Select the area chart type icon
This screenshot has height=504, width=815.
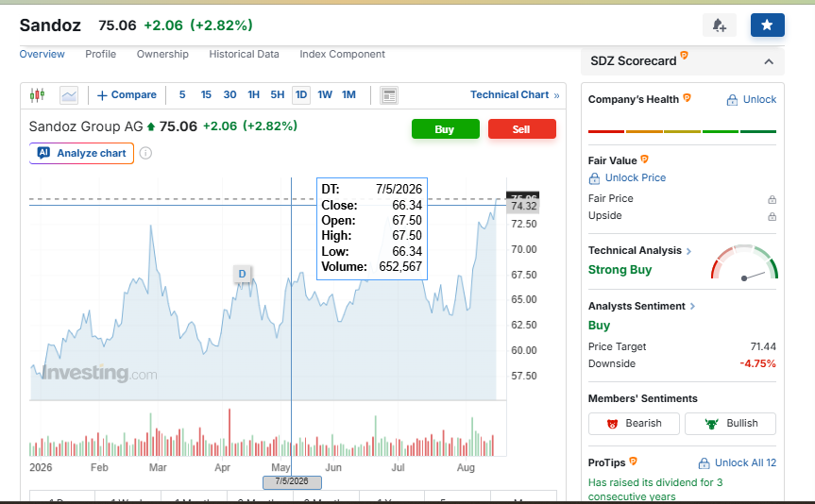pyautogui.click(x=69, y=95)
